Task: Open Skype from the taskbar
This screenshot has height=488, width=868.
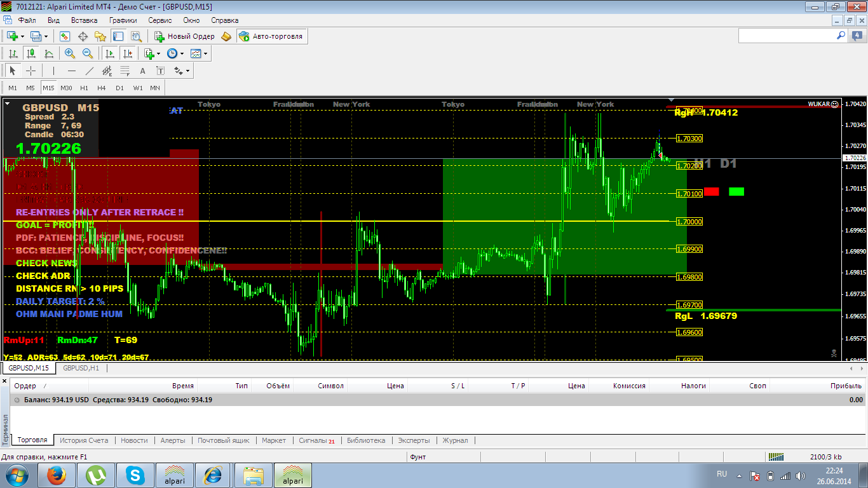Action: (135, 475)
